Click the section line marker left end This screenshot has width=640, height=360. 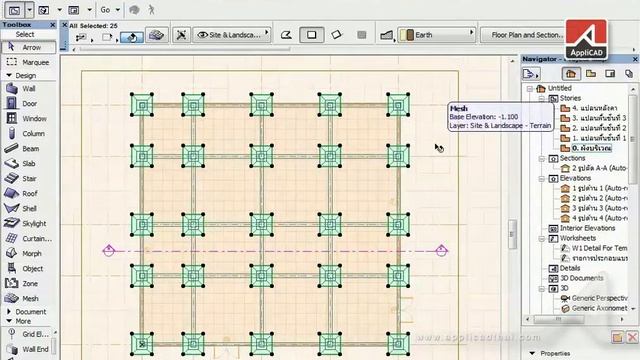[109, 250]
